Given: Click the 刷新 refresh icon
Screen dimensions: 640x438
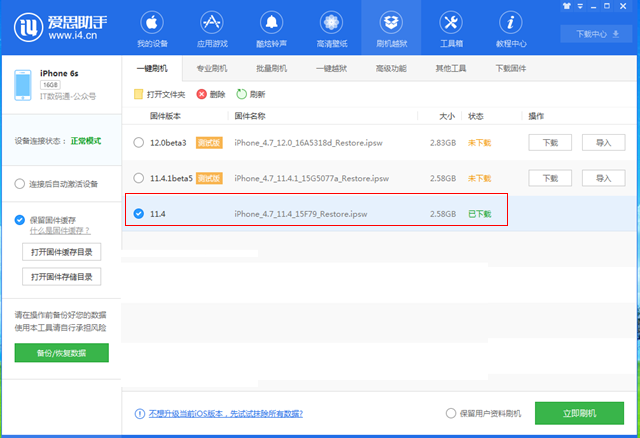Looking at the screenshot, I should coord(241,94).
